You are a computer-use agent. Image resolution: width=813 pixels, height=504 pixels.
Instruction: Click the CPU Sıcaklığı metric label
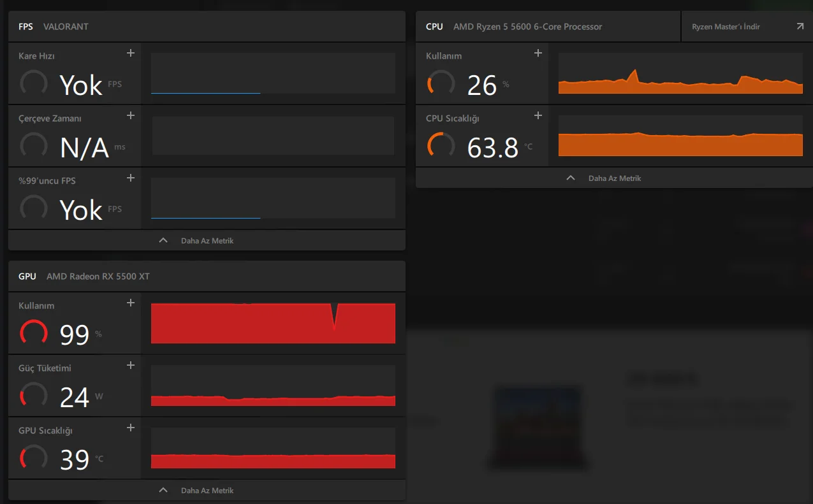[453, 119]
